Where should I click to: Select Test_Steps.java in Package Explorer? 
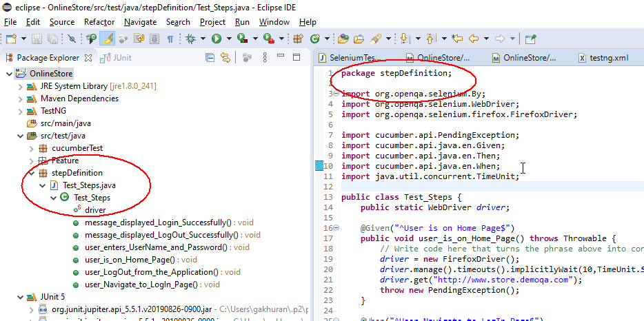90,185
